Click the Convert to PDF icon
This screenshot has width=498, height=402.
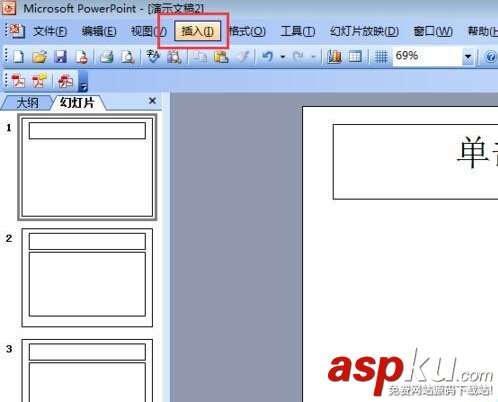[x=18, y=81]
